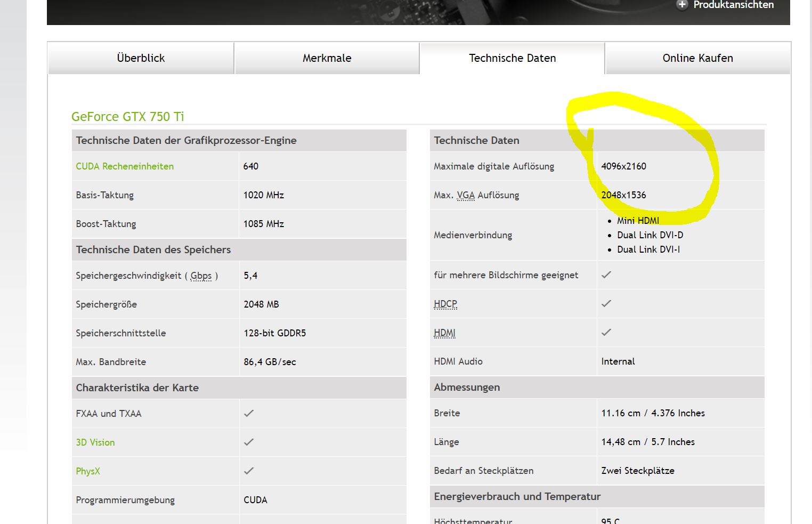812x524 pixels.
Task: Click the Programmierumgebung value CUDA
Action: tap(255, 500)
